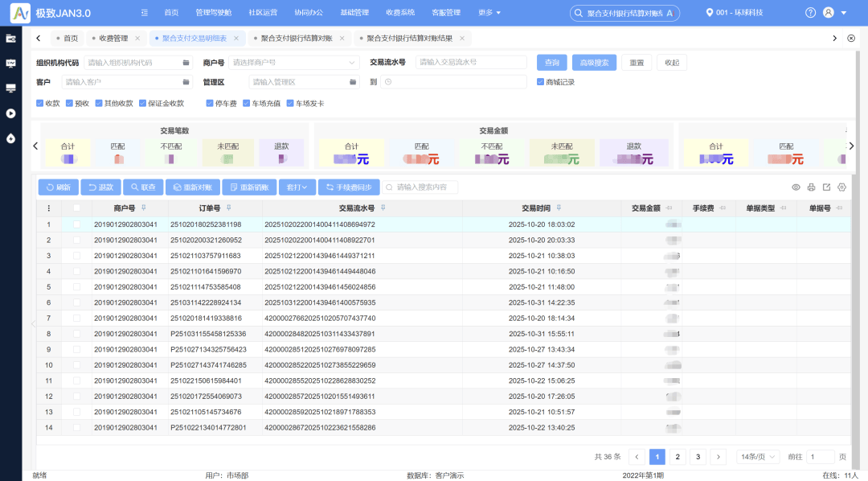Viewport: 868px width, 481px height.
Task: Click the print icon above the table
Action: [x=811, y=187]
